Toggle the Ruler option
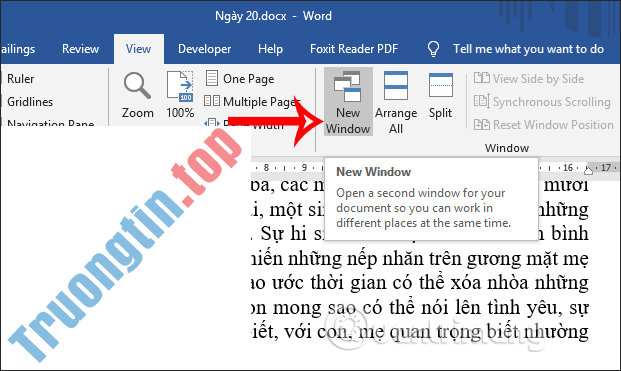 20,79
